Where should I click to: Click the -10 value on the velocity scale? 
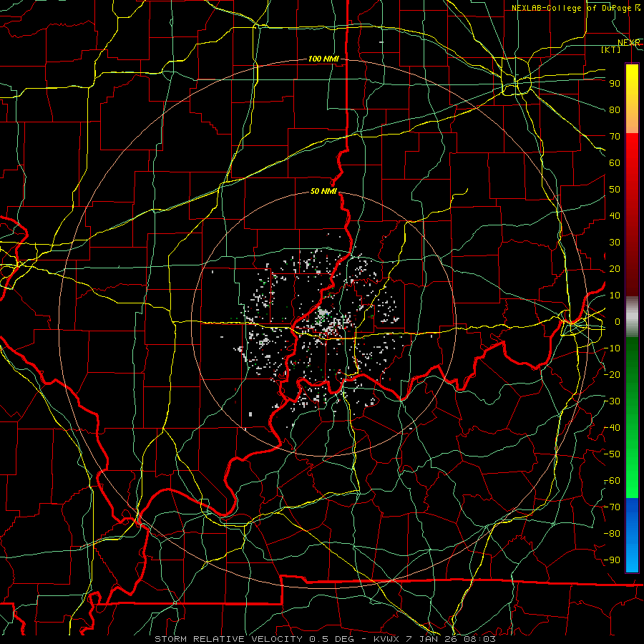pyautogui.click(x=613, y=348)
